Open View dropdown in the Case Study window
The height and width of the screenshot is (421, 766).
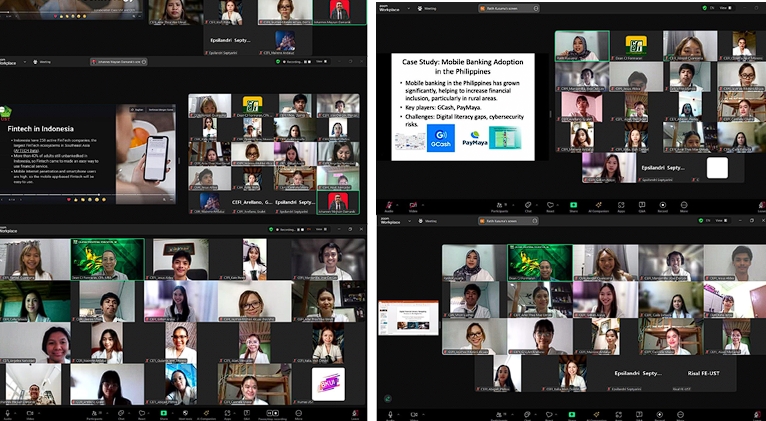click(x=723, y=8)
